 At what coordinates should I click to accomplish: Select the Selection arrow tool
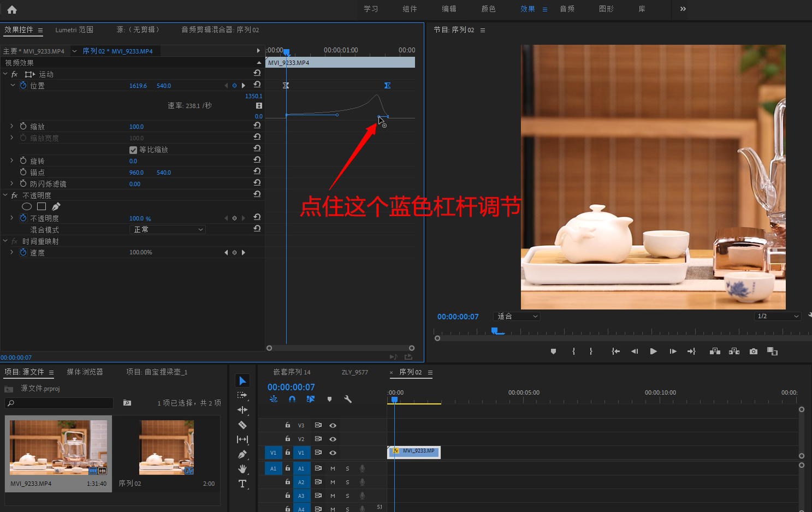(x=243, y=380)
